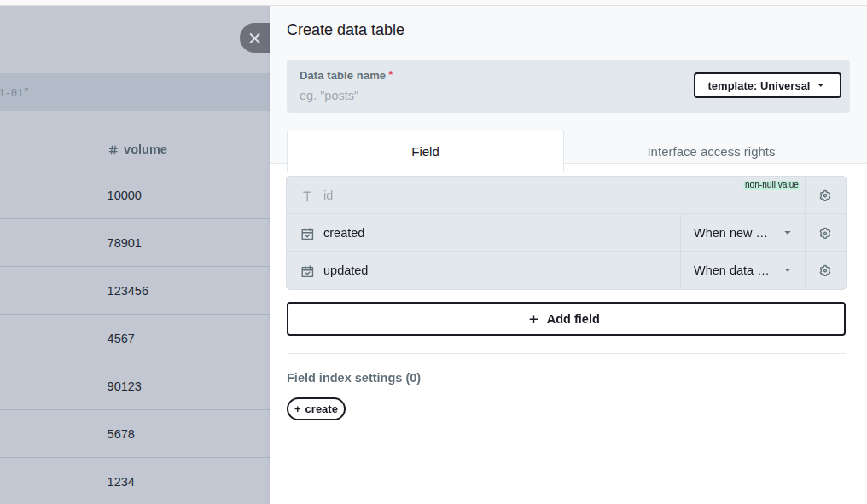Switch to the Field tab
This screenshot has height=504, width=867.
tap(425, 152)
